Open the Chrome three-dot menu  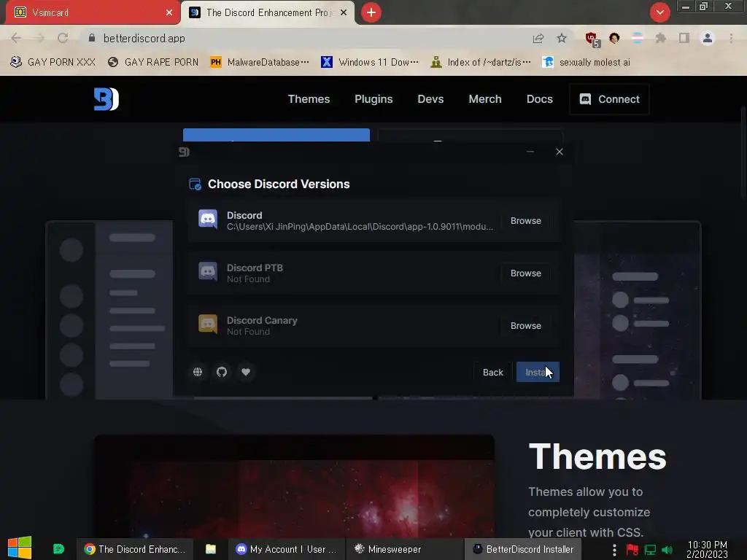click(x=731, y=38)
